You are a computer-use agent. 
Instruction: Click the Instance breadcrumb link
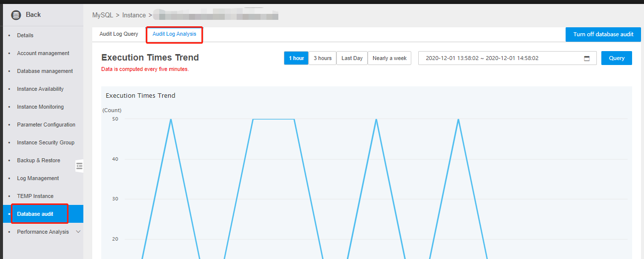[x=134, y=15]
